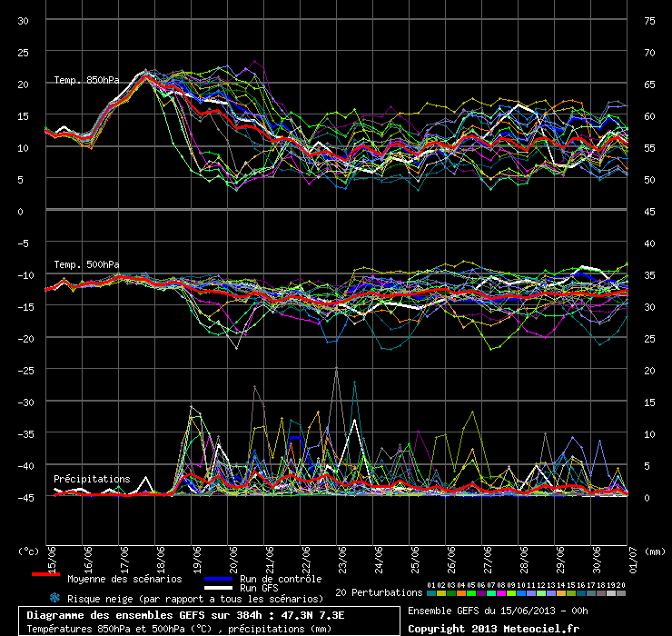Click the white Run GFS legend line

pyautogui.click(x=219, y=588)
